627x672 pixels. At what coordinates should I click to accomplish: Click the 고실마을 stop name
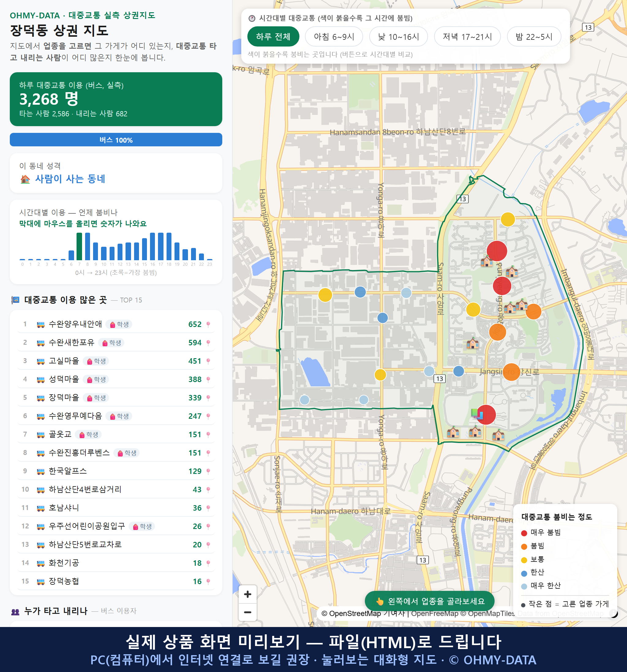(x=64, y=361)
